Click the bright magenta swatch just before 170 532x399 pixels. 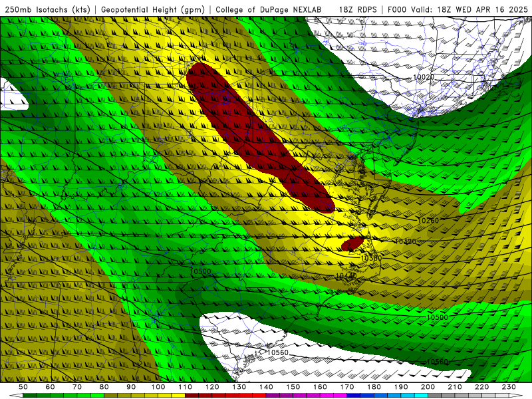tap(340, 396)
